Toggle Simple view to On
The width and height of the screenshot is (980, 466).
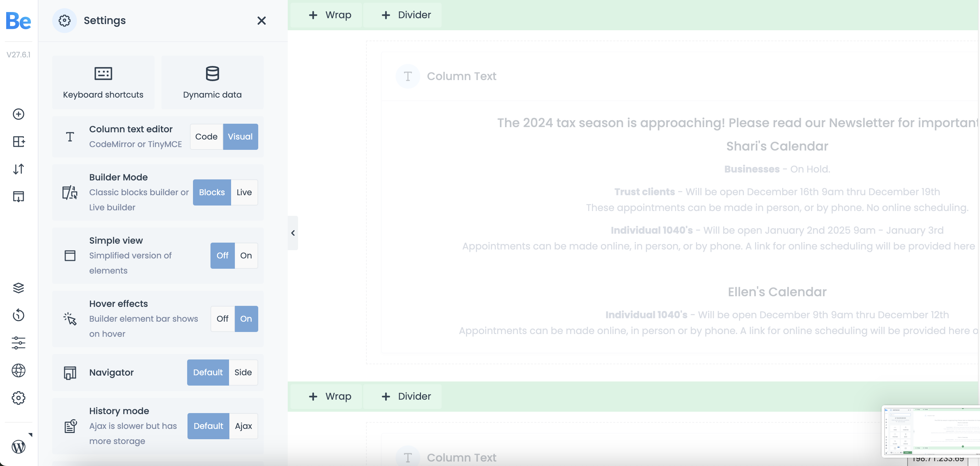(x=245, y=255)
